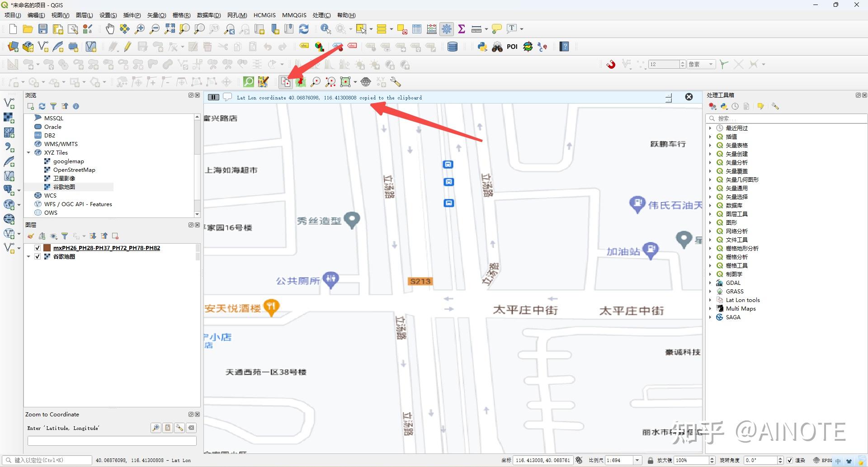Click the WMS/WMTS browser entry
Viewport: 868px width, 467px height.
click(61, 144)
